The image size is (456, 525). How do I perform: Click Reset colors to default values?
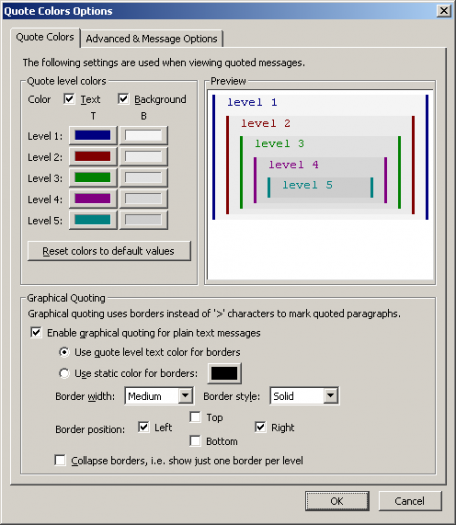point(109,251)
